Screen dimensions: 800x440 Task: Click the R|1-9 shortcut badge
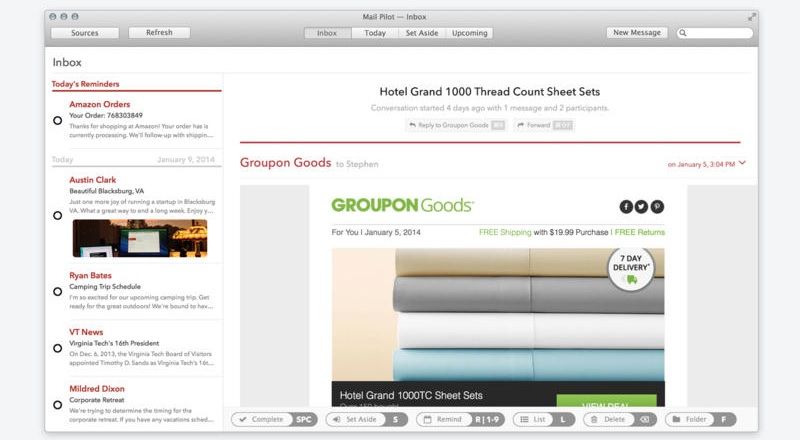click(487, 420)
